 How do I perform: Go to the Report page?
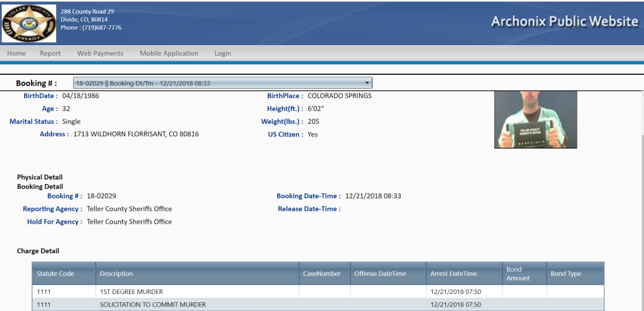coord(50,53)
